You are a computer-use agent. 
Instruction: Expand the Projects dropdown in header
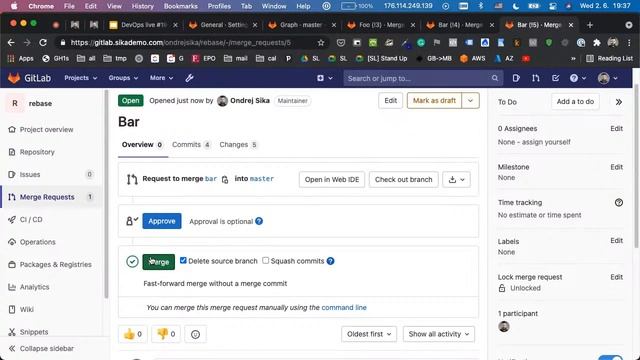[x=80, y=78]
